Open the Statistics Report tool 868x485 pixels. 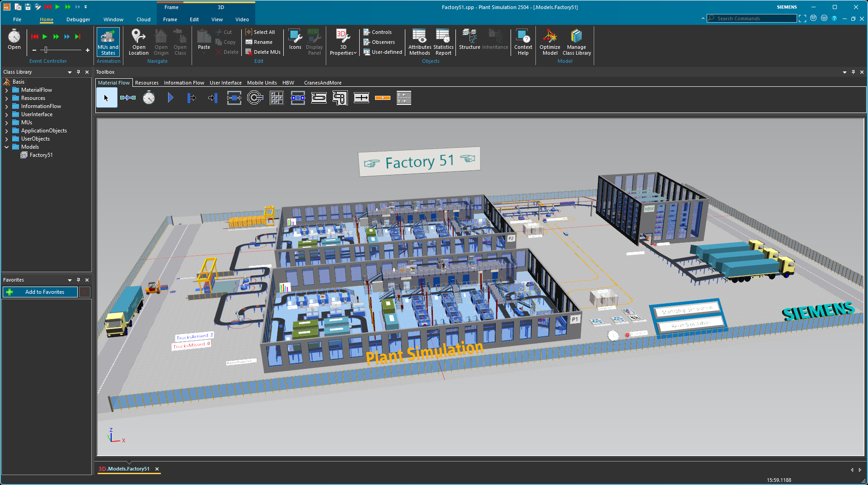pos(443,41)
